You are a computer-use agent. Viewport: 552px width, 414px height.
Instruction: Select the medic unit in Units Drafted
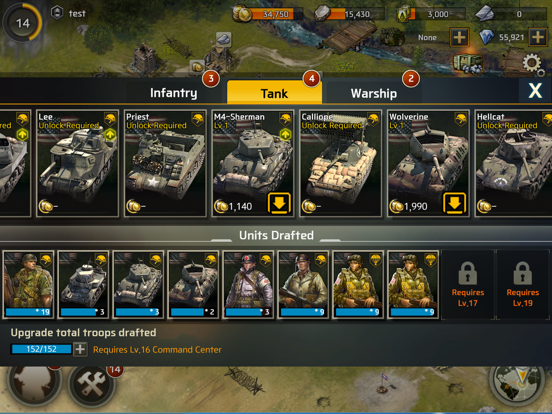click(x=249, y=284)
